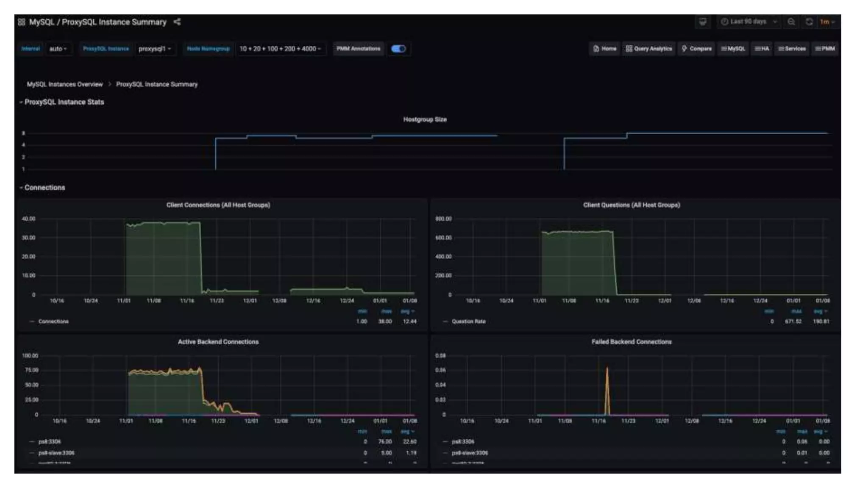This screenshot has height=488, width=868.
Task: Click the zoom out time range icon
Action: click(791, 22)
